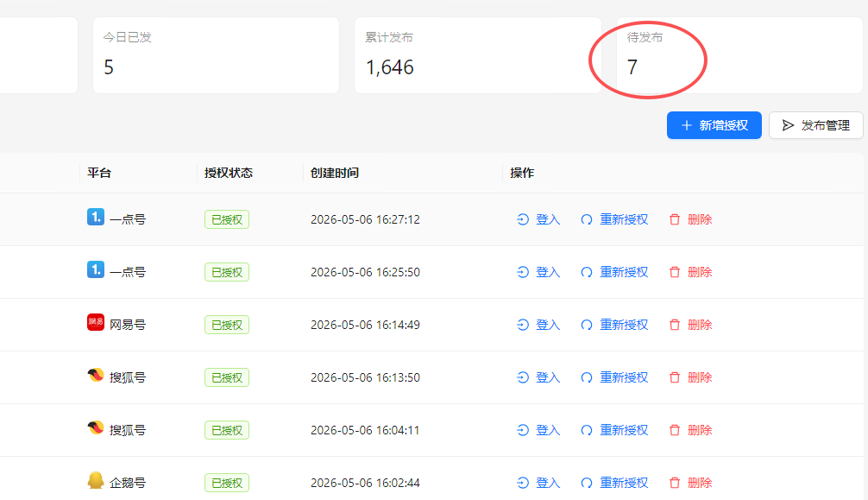Click the timestamp 2026-05-06 16:02:44

[365, 483]
